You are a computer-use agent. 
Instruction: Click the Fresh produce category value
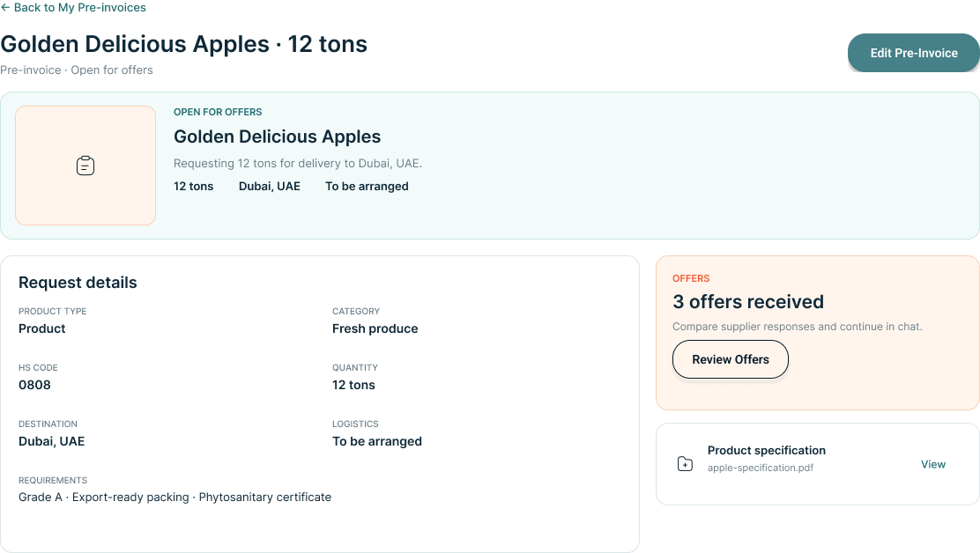tap(375, 329)
